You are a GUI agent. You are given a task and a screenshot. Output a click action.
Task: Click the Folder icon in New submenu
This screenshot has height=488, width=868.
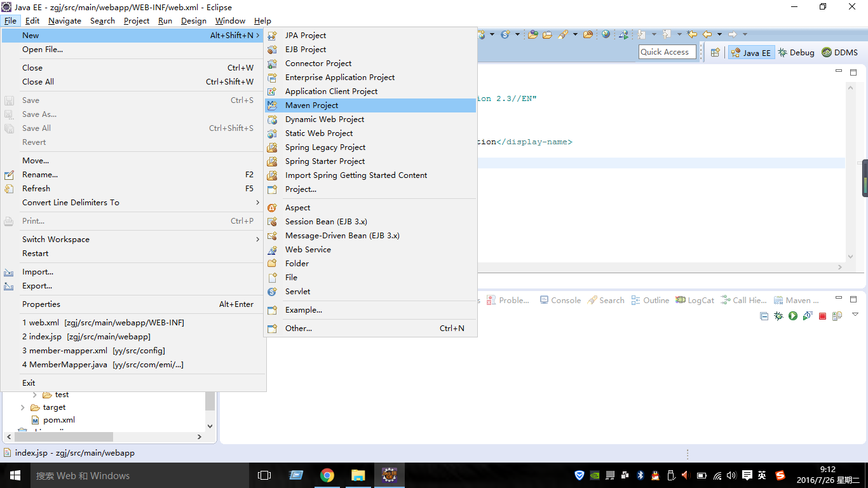coord(272,264)
